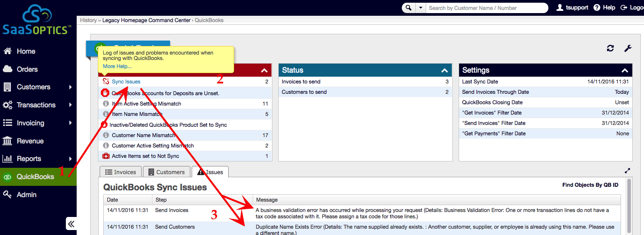This screenshot has width=644, height=235.
Task: Click More Help in the tooltip
Action: [117, 66]
